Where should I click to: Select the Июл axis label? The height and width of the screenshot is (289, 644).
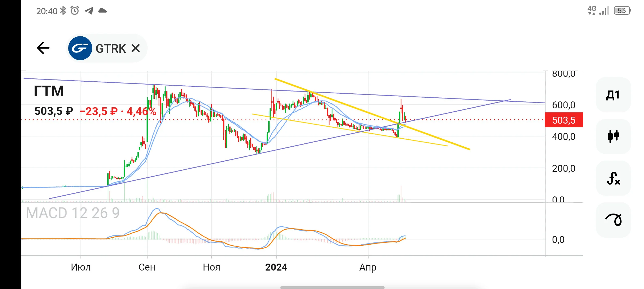[x=81, y=267]
